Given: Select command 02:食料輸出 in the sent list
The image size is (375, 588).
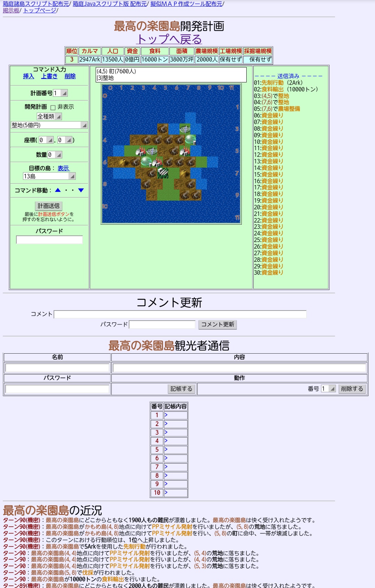Looking at the screenshot, I should (286, 89).
